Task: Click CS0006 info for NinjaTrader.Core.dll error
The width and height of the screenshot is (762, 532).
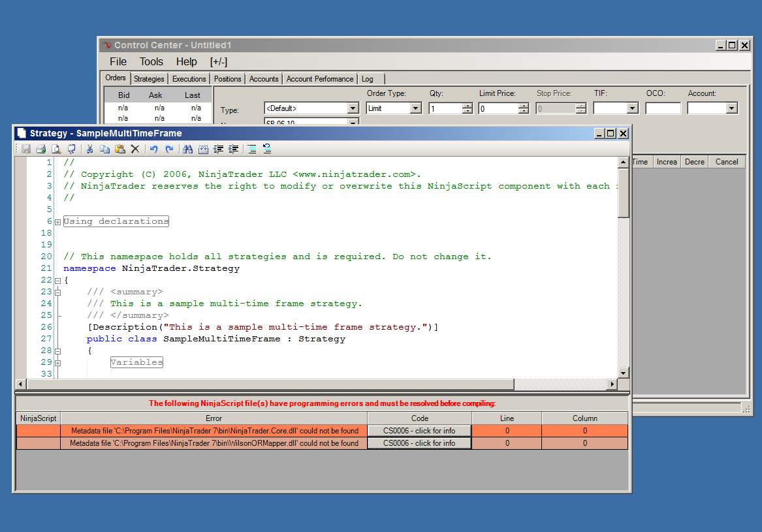Action: point(419,431)
